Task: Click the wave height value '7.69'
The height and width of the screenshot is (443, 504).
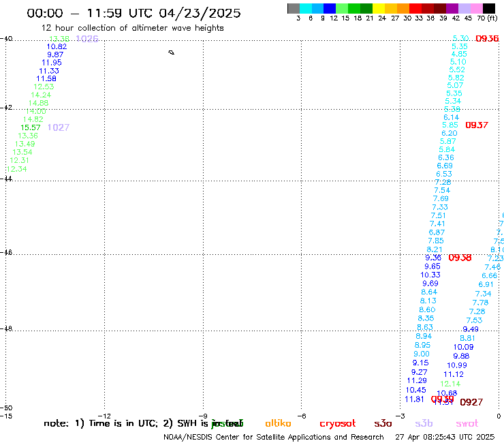Action: [441, 199]
